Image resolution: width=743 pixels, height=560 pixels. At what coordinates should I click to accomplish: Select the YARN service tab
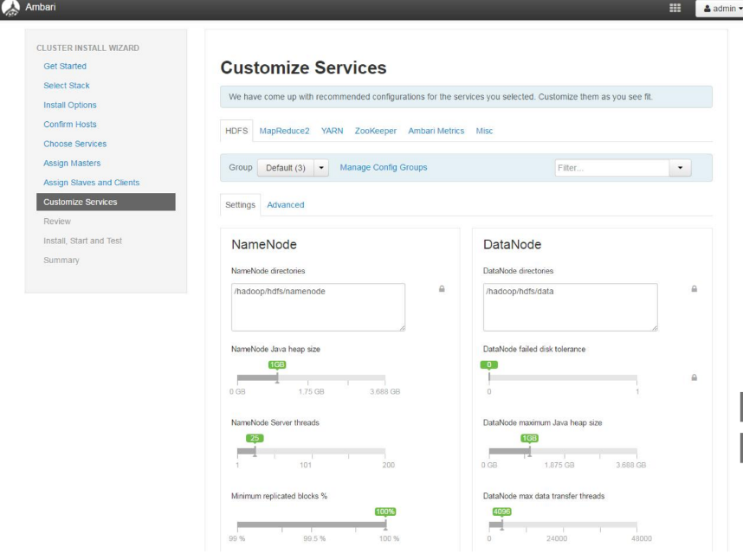point(332,130)
